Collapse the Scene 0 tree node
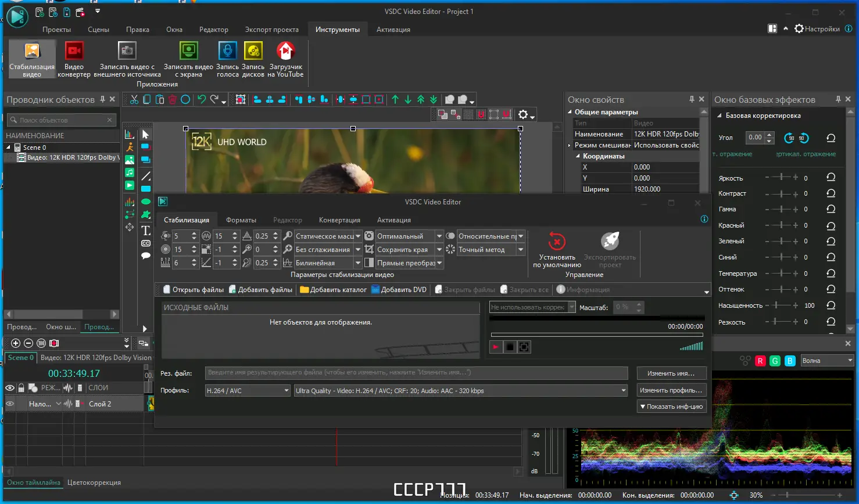 pyautogui.click(x=9, y=147)
